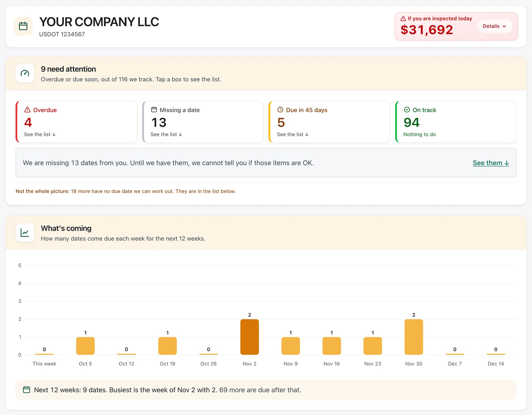532x415 pixels.
Task: Click the calendar icon on Missing a date card
Action: (154, 109)
